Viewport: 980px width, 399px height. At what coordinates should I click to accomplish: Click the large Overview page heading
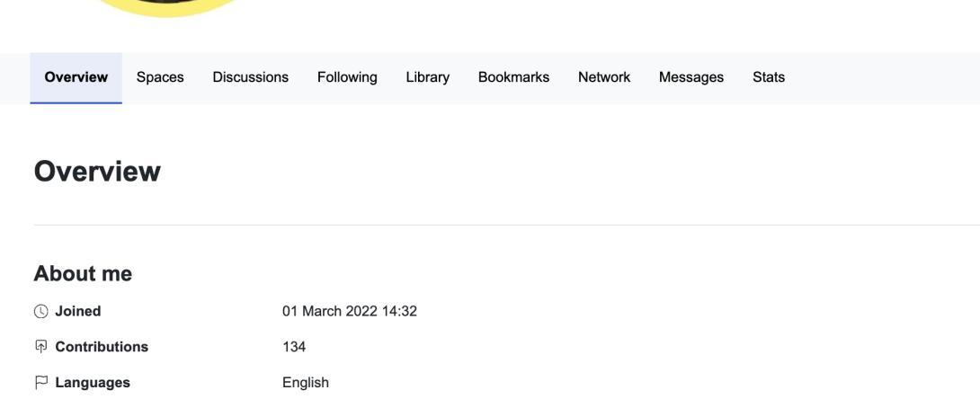point(97,172)
